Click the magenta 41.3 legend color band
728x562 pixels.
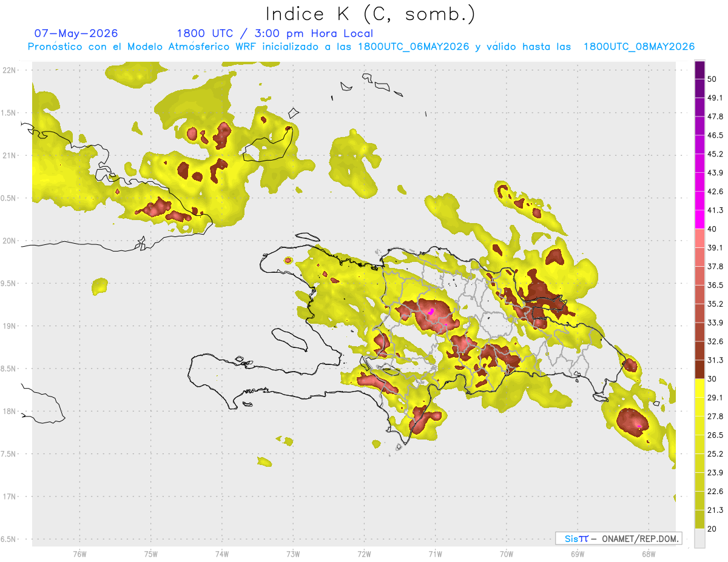[x=700, y=219]
